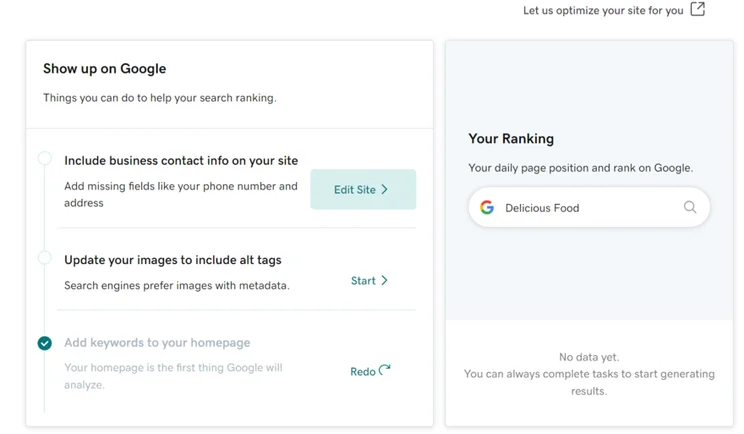Select 'Include business contact info on your site' title
Viewport: 744px width, 434px height.
(x=181, y=161)
